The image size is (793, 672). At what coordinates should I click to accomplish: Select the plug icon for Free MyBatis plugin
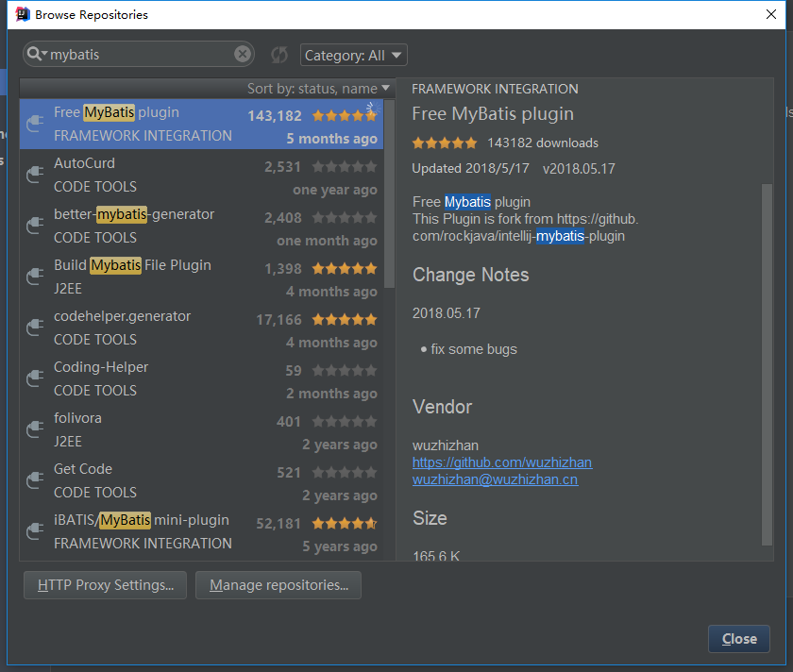pyautogui.click(x=35, y=124)
